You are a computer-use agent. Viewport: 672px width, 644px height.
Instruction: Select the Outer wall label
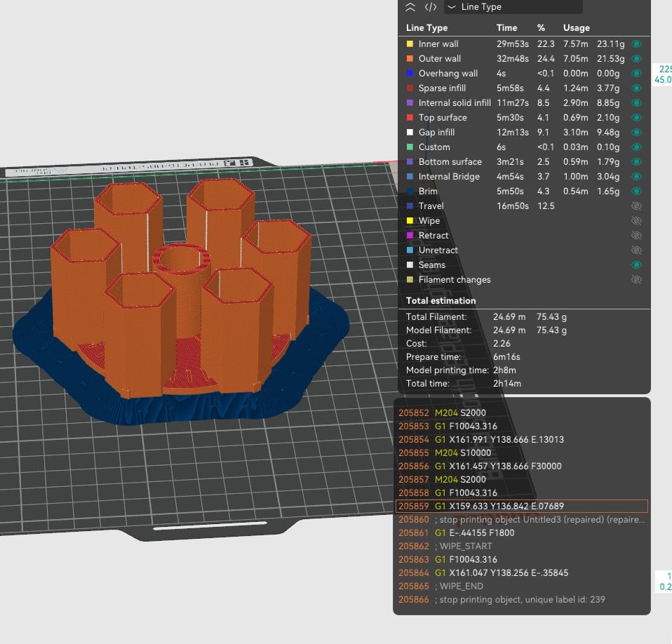[x=439, y=59]
